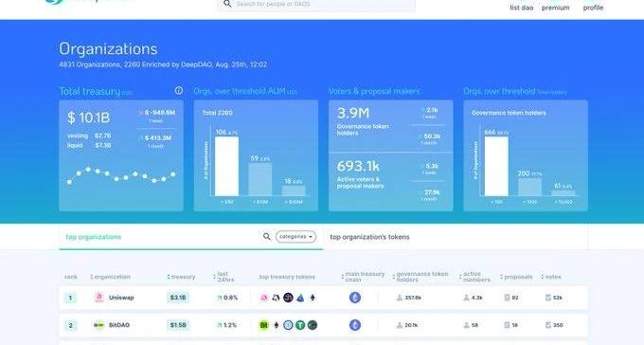Click the Ethereum chain icon in BitDAO row
Image resolution: width=644 pixels, height=345 pixels.
(355, 325)
